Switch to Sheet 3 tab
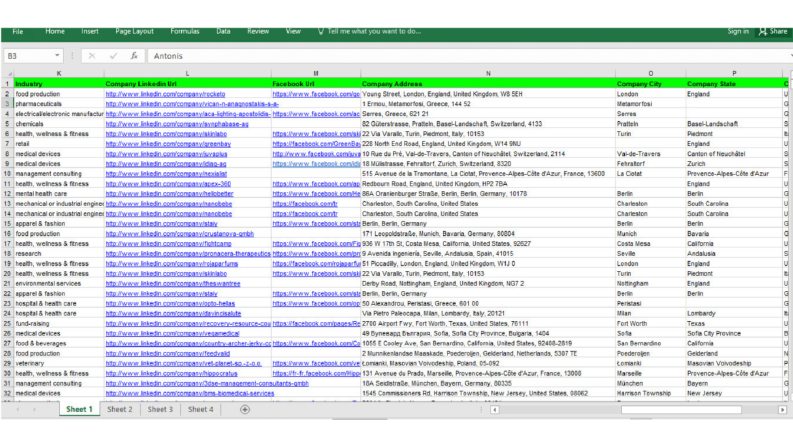The image size is (793, 446). pos(160,410)
